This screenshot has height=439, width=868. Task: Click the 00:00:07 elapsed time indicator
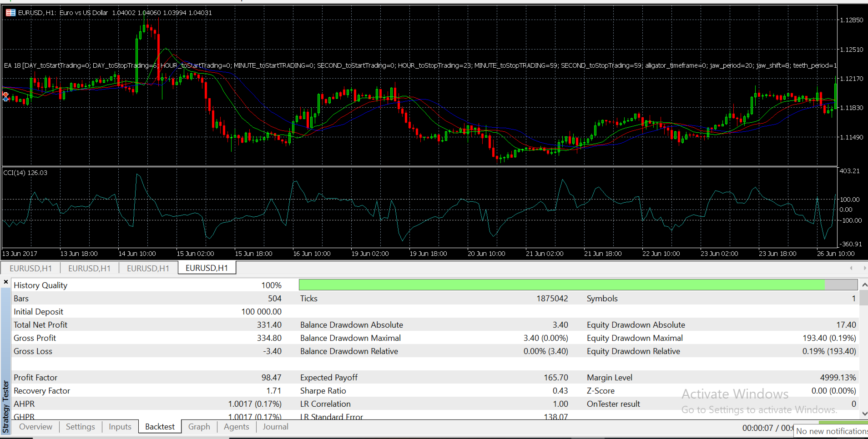[x=757, y=428]
